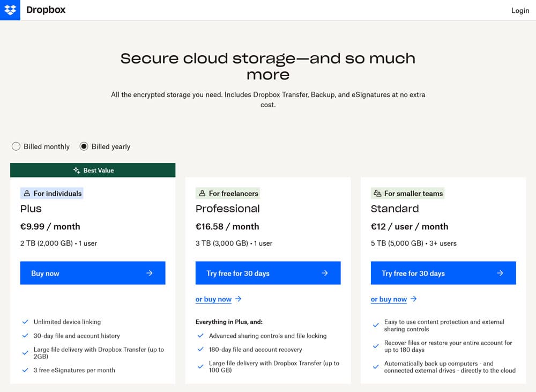Click the sparkle icon in Best Value banner
Image resolution: width=536 pixels, height=392 pixels.
[x=77, y=171]
